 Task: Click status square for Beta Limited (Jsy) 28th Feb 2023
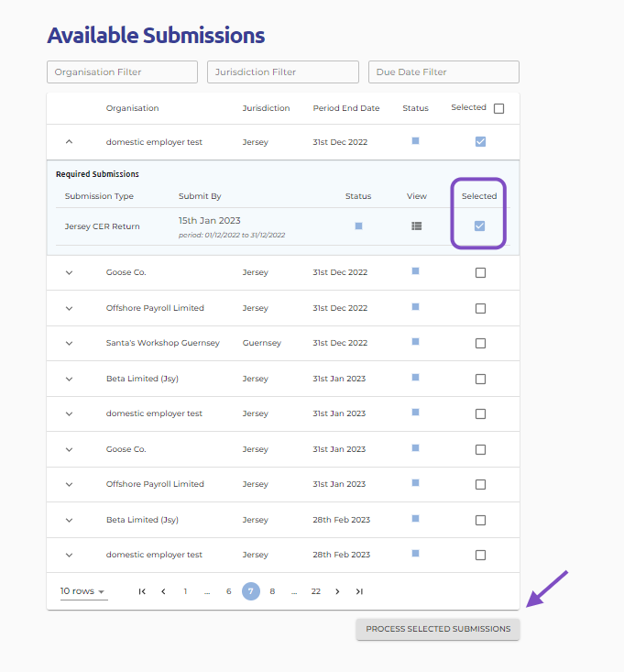tap(415, 519)
